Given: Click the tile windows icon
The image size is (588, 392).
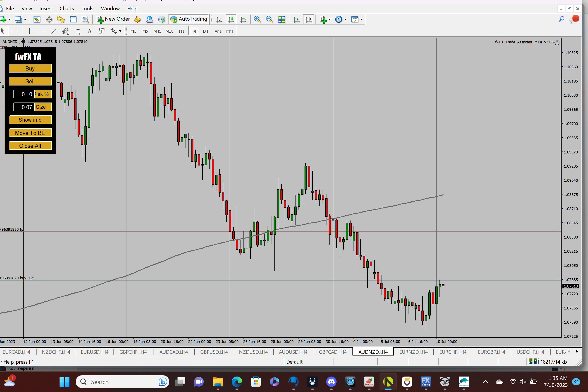Looking at the screenshot, I should tap(282, 19).
